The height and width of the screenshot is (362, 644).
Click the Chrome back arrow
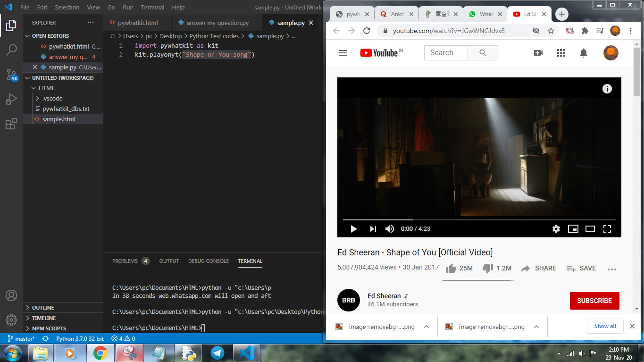coord(336,31)
